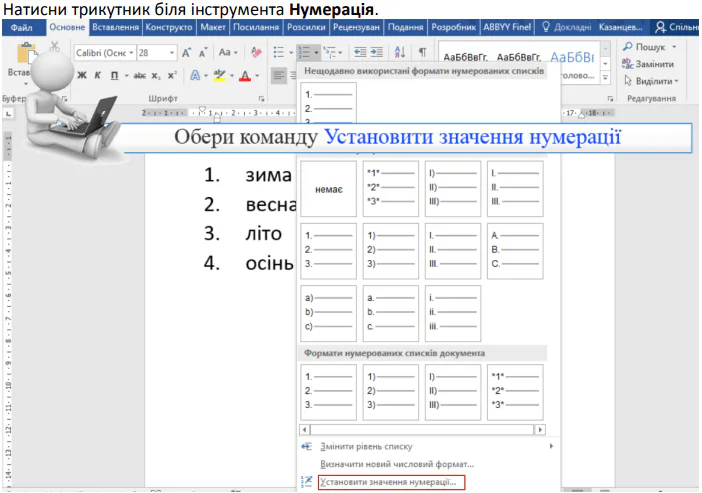Click the underline button
Image resolution: width=702 pixels, height=493 pixels.
point(114,75)
